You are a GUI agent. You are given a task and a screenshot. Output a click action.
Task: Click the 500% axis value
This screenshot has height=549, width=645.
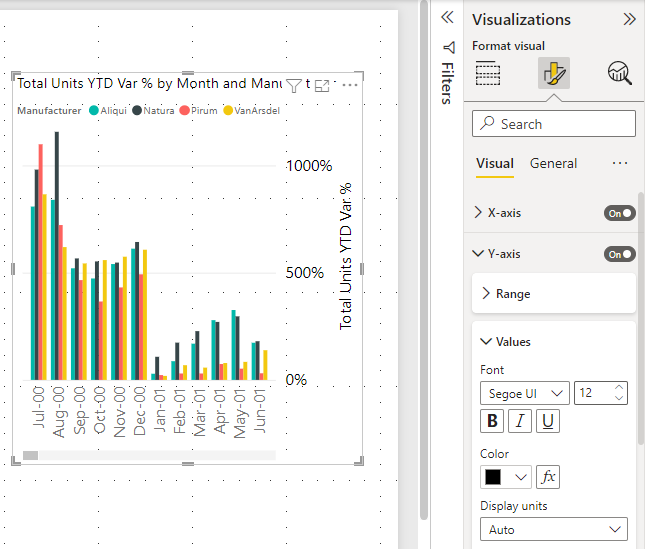pyautogui.click(x=304, y=273)
